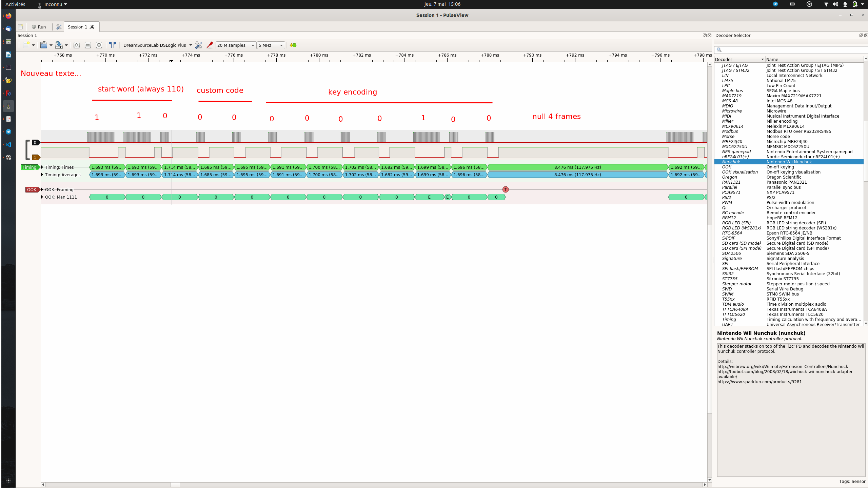868x488 pixels.
Task: Open device configuration with the wrench icon
Action: (x=199, y=45)
